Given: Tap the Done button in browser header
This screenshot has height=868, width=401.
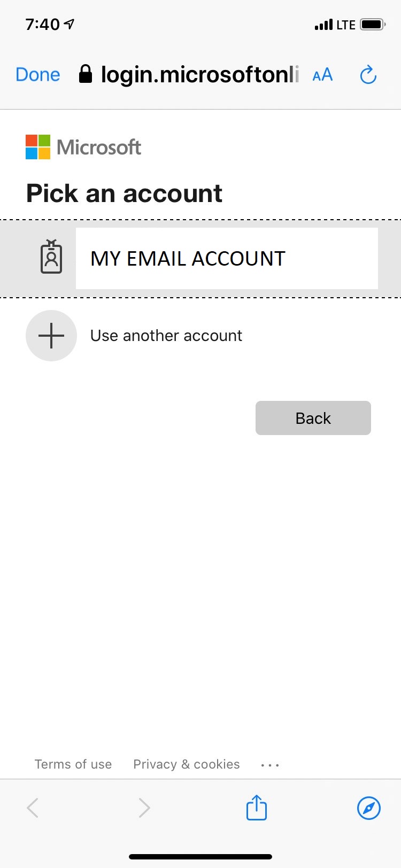Looking at the screenshot, I should tap(38, 75).
